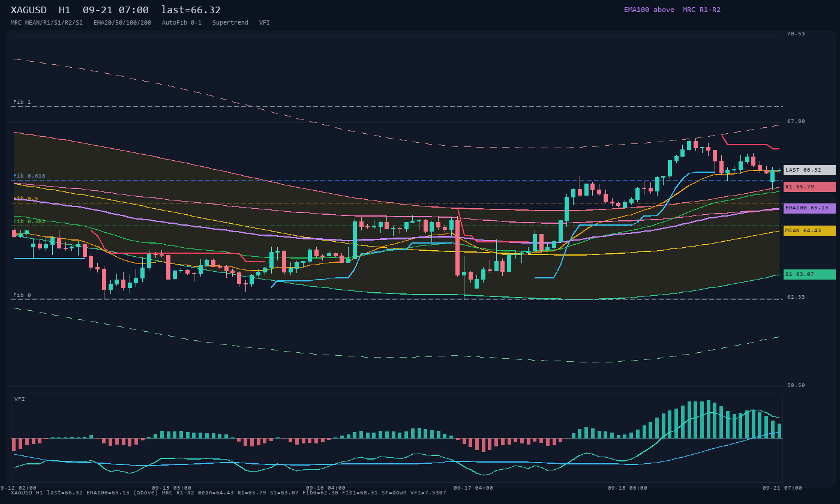The height and width of the screenshot is (504, 840).
Task: Click the bottom status summary line
Action: [229, 493]
